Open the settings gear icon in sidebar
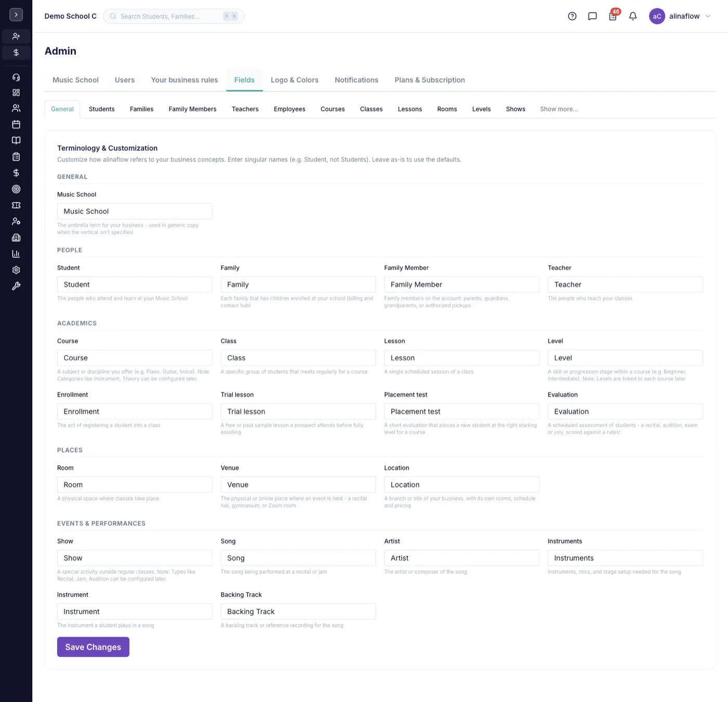728x702 pixels. [16, 270]
